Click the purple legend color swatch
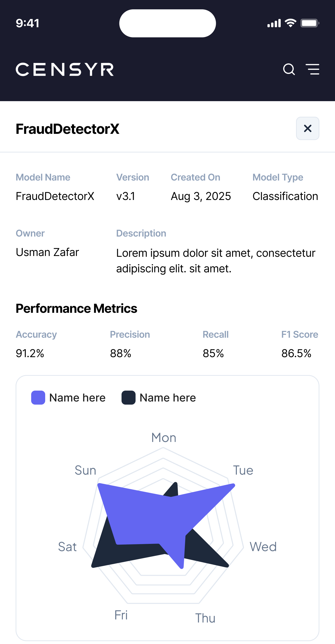The width and height of the screenshot is (335, 644). 38,398
